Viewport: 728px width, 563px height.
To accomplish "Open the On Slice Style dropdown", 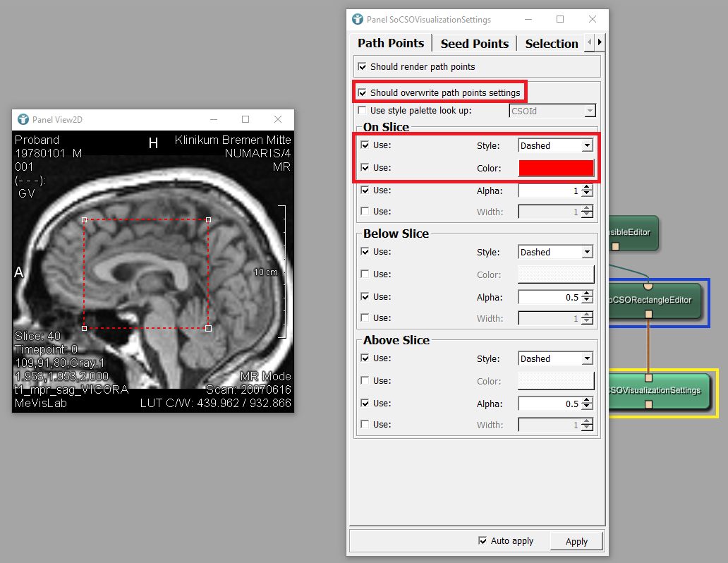I will point(555,145).
